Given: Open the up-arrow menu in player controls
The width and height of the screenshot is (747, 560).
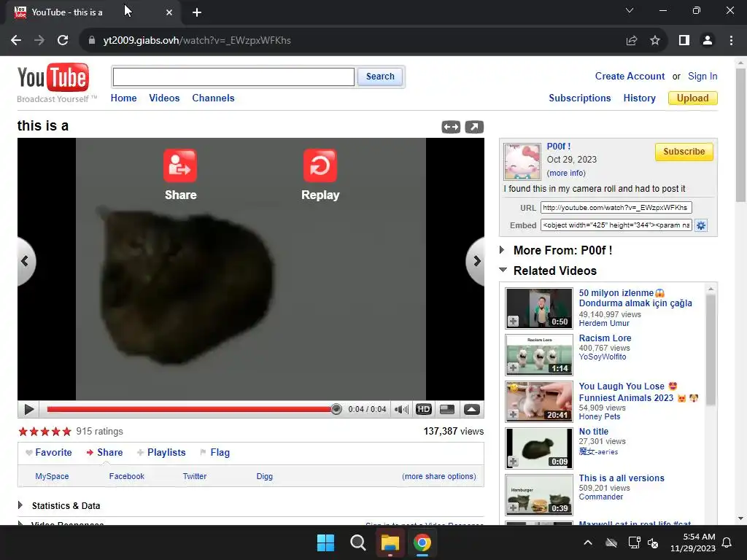Looking at the screenshot, I should pos(472,410).
